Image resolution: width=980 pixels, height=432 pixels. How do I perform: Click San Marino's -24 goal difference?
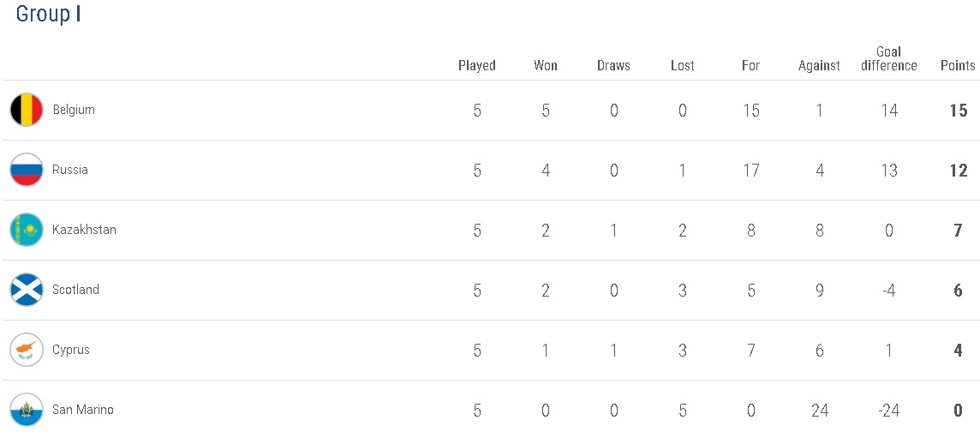tap(888, 410)
